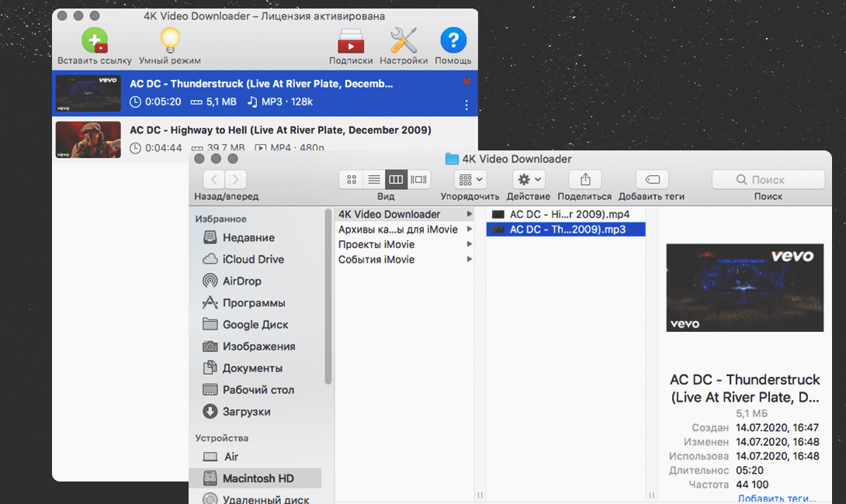Select AC DC - Th...2009).mp3 file

coord(566,229)
